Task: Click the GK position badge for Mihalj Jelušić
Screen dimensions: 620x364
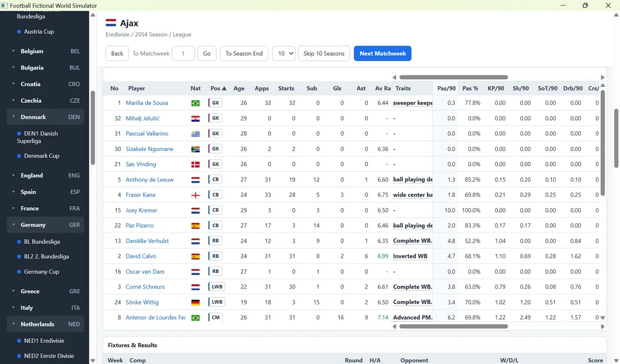Action: pos(215,118)
